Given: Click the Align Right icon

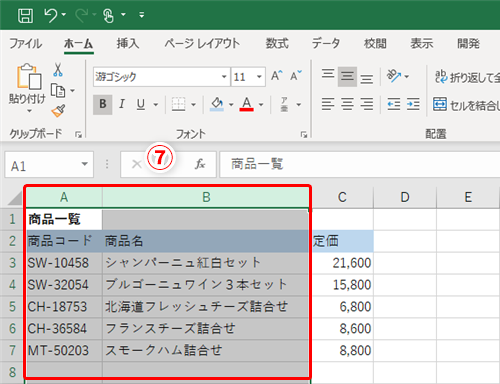Looking at the screenshot, I should (367, 104).
